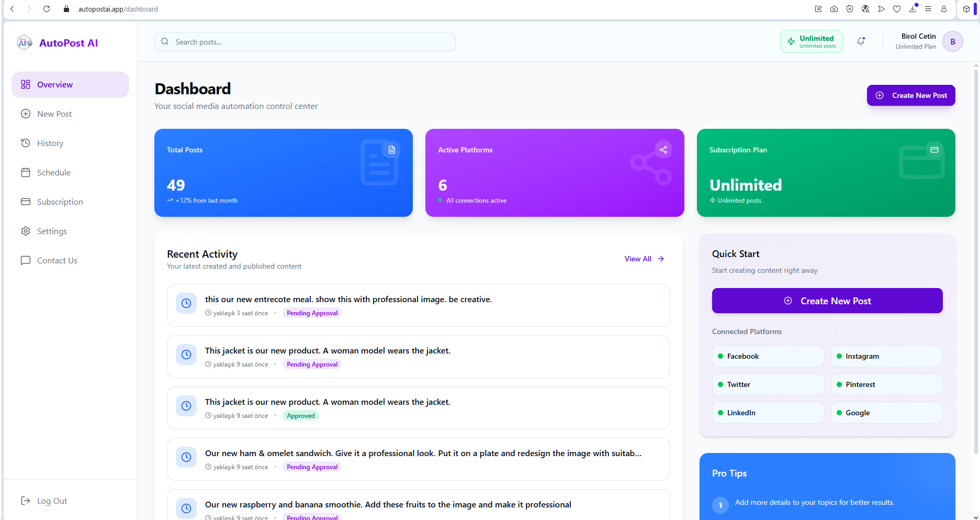This screenshot has width=980, height=520.
Task: Open the browser downloads menu
Action: (x=913, y=9)
